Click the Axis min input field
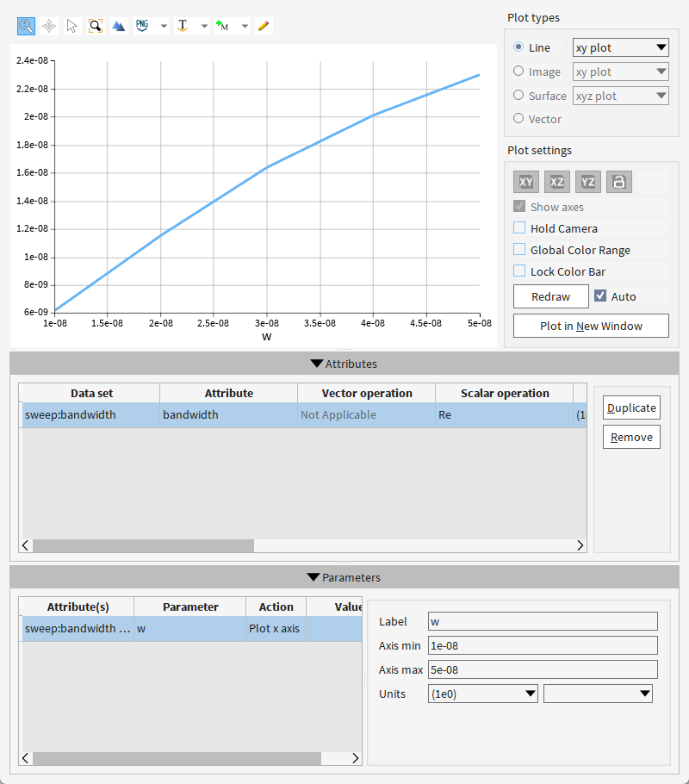 pyautogui.click(x=543, y=645)
